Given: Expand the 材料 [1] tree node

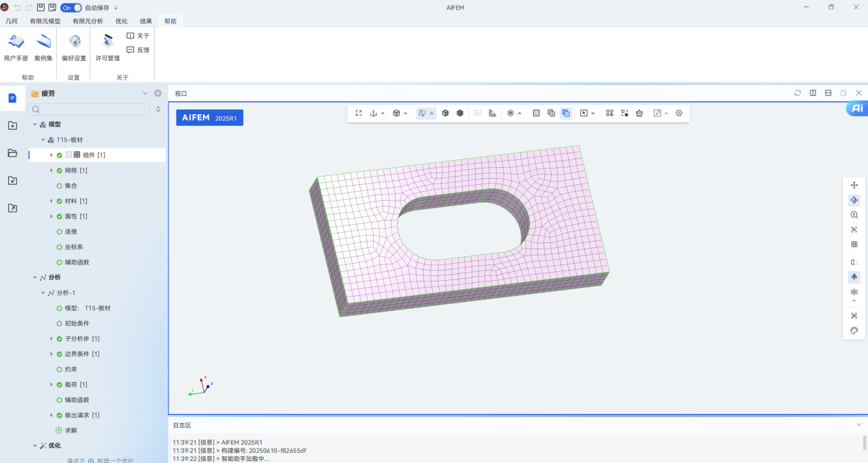Looking at the screenshot, I should tap(51, 201).
